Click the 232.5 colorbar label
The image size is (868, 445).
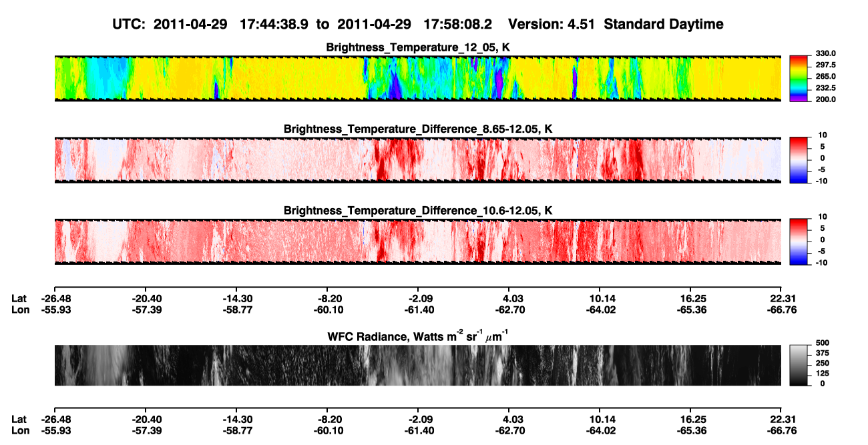[826, 88]
